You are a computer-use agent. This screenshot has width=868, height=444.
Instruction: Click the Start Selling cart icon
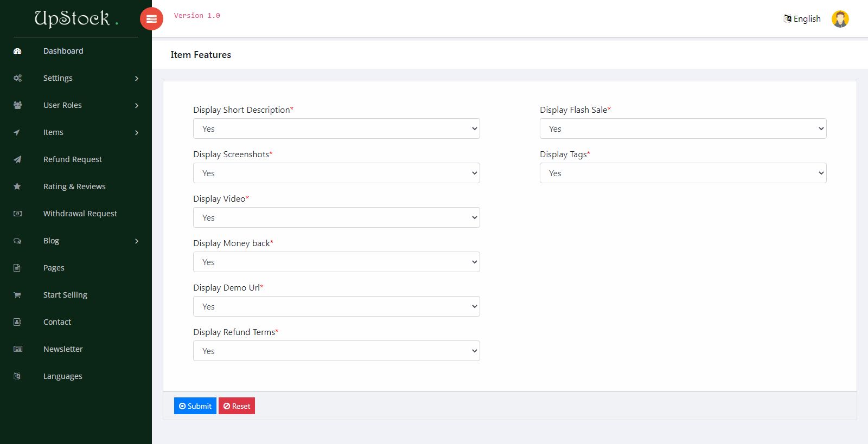[x=17, y=295]
